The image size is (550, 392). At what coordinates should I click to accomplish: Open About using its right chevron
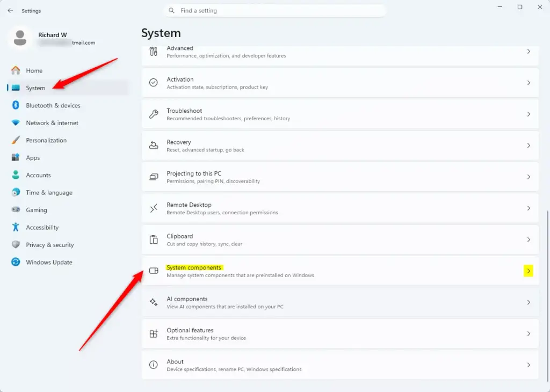(529, 365)
